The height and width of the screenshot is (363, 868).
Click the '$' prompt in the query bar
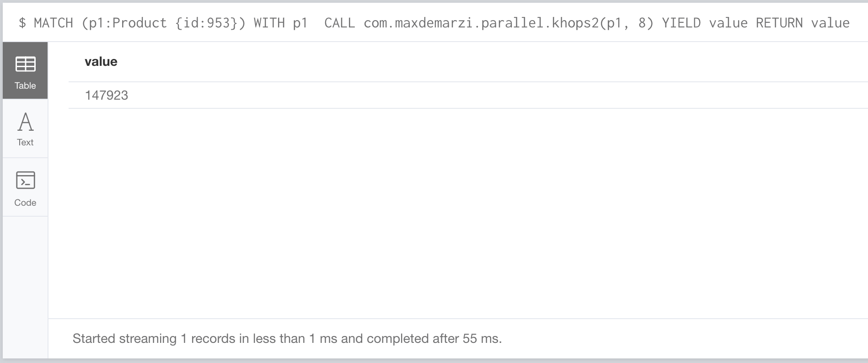pos(22,23)
